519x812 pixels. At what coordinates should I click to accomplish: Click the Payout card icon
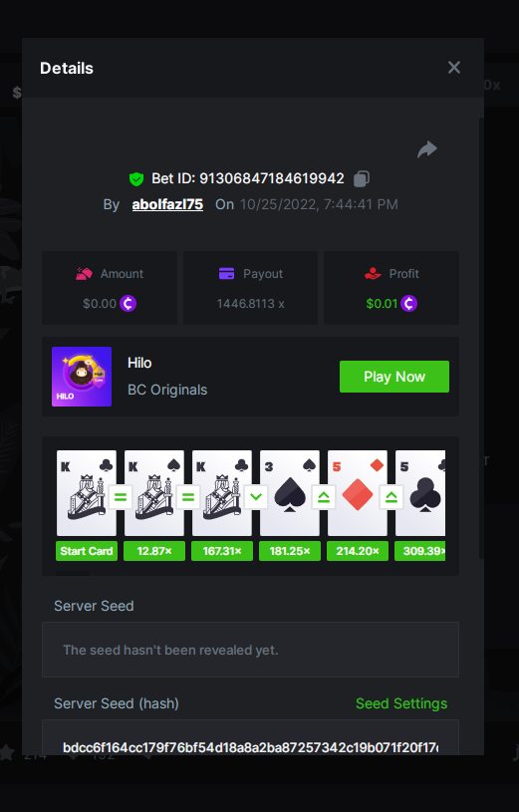[226, 273]
